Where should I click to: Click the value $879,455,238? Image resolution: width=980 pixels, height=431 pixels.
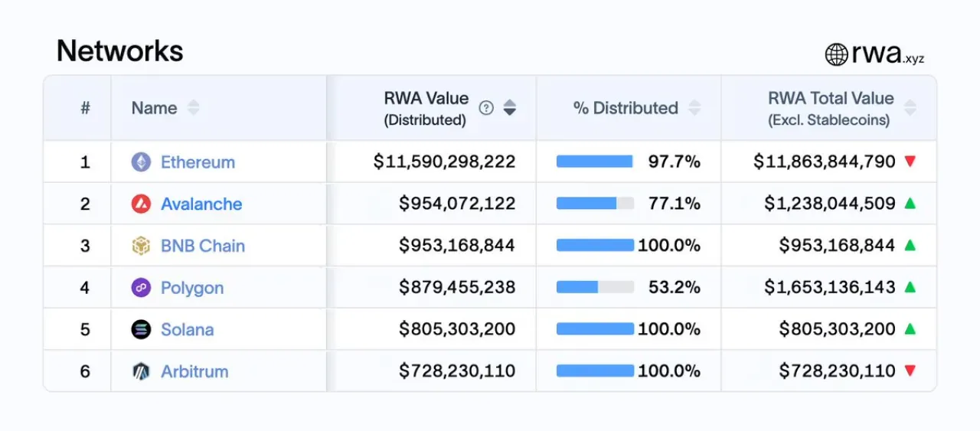pos(457,288)
